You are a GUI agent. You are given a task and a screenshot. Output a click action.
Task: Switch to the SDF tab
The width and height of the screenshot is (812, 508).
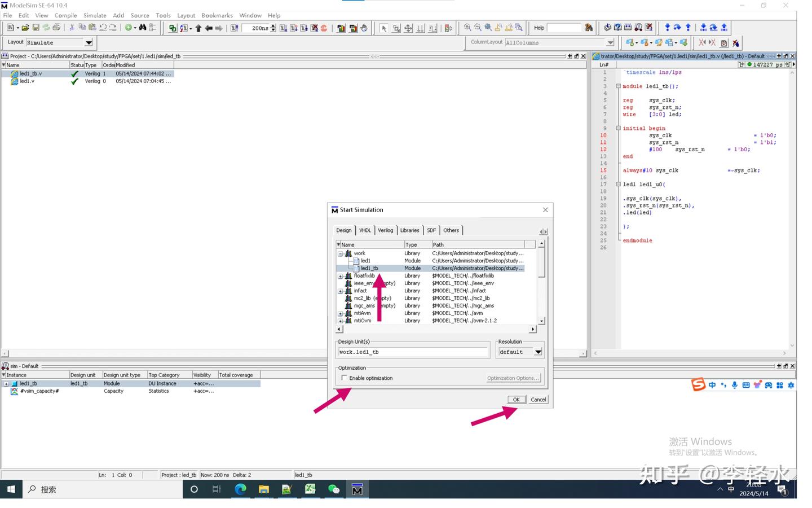(x=431, y=230)
